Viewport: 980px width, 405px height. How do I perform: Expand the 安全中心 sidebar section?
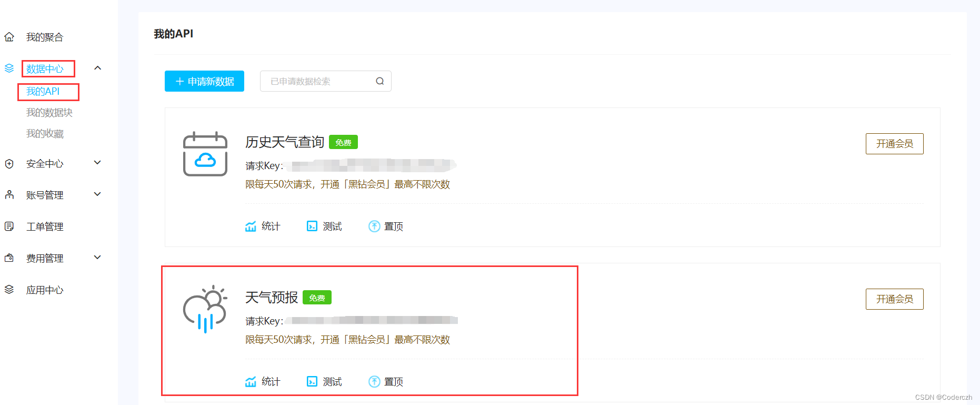pos(97,163)
